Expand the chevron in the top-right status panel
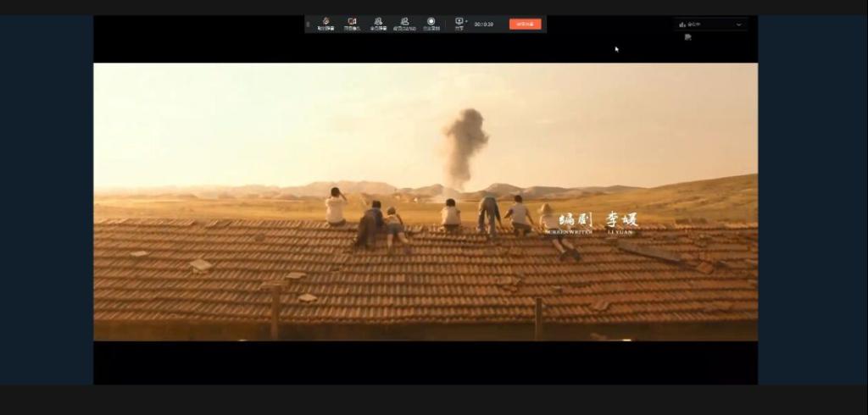This screenshot has width=868, height=415. coord(738,25)
